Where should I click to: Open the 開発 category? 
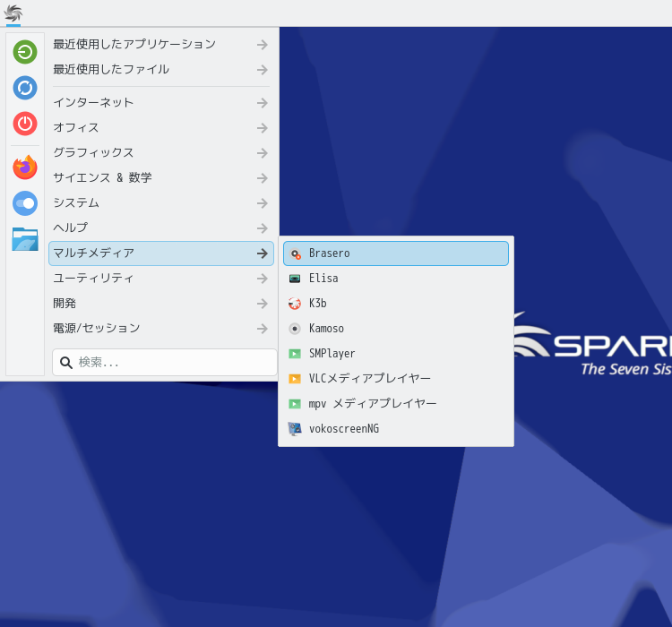coord(161,304)
